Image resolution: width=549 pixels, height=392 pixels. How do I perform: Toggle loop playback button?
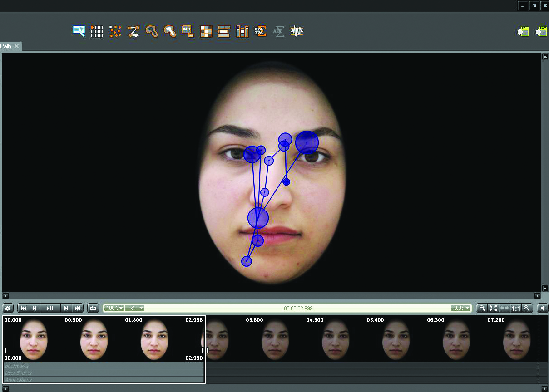tap(93, 308)
